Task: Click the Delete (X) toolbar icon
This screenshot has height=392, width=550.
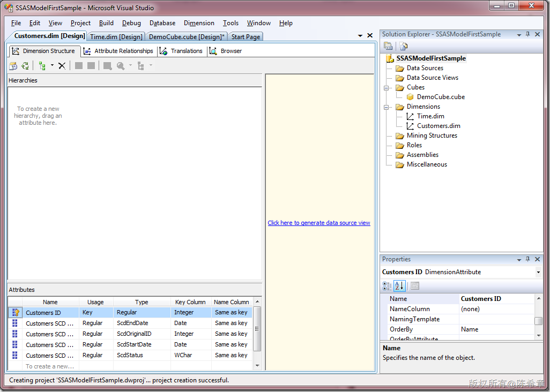Action: (62, 65)
